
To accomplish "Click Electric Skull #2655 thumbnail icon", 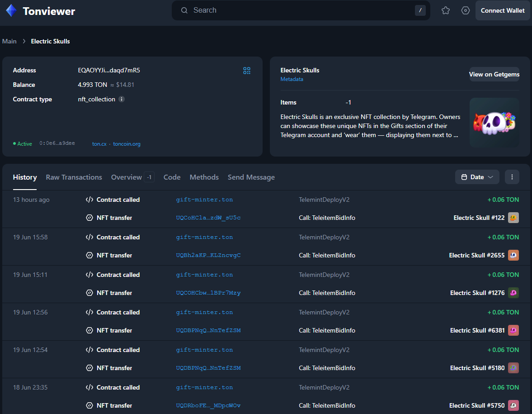I will tap(513, 255).
